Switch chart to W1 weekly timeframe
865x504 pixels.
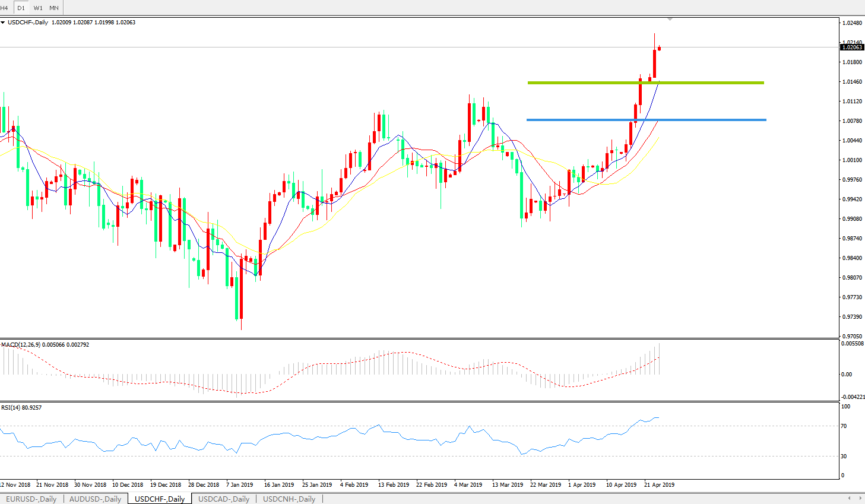(x=38, y=8)
